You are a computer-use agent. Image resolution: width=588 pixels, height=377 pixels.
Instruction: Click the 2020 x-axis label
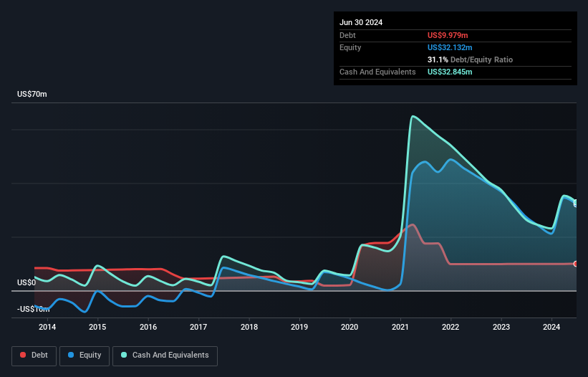[350, 327]
